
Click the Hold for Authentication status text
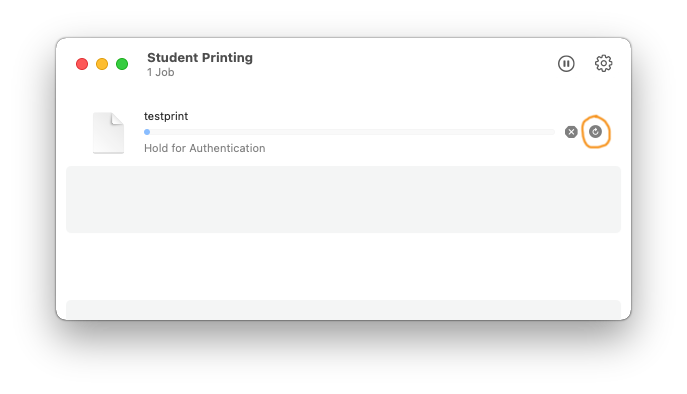(x=205, y=148)
